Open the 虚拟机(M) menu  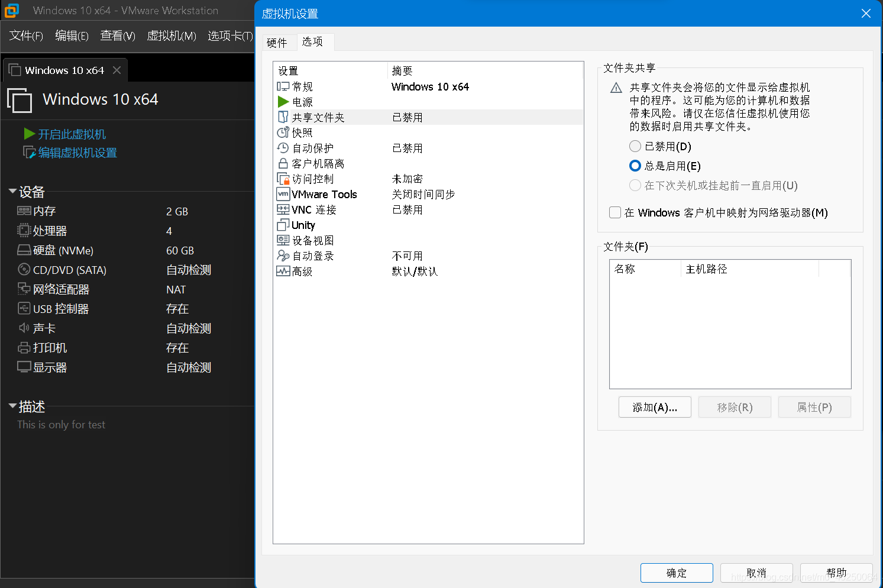[172, 35]
